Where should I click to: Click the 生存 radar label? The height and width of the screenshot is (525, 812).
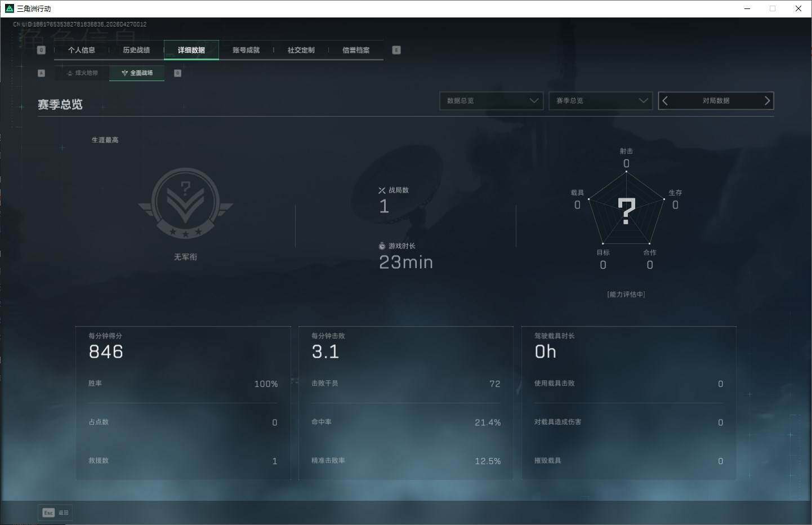pos(675,193)
